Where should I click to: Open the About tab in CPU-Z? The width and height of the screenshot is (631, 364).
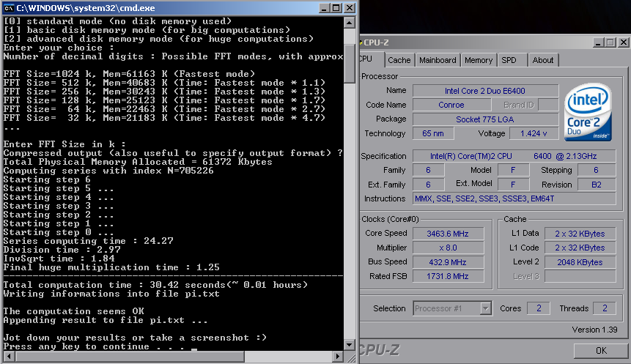click(x=543, y=60)
